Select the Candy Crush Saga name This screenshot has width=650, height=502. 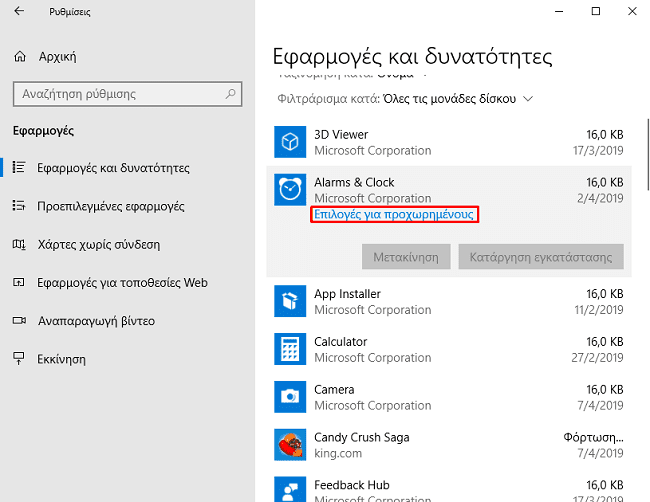(x=361, y=437)
